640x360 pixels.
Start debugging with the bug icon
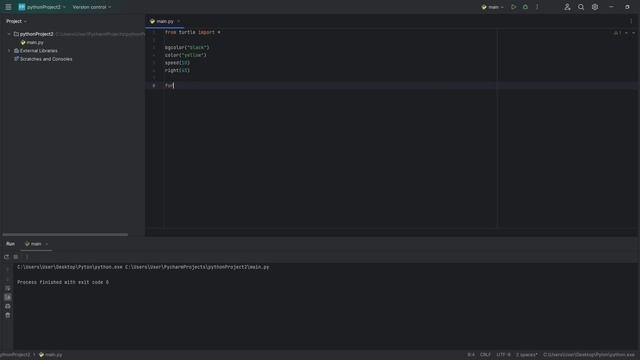pos(525,7)
